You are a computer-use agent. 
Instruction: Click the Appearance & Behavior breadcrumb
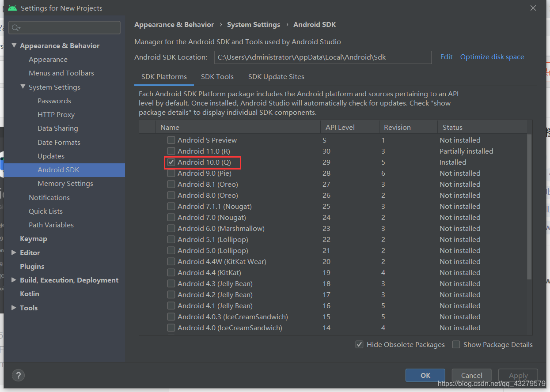click(174, 25)
